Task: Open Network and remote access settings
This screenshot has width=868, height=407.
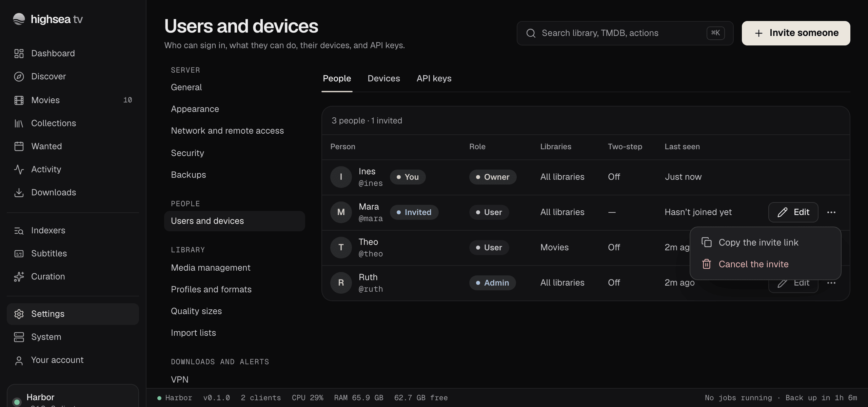Action: pos(227,131)
